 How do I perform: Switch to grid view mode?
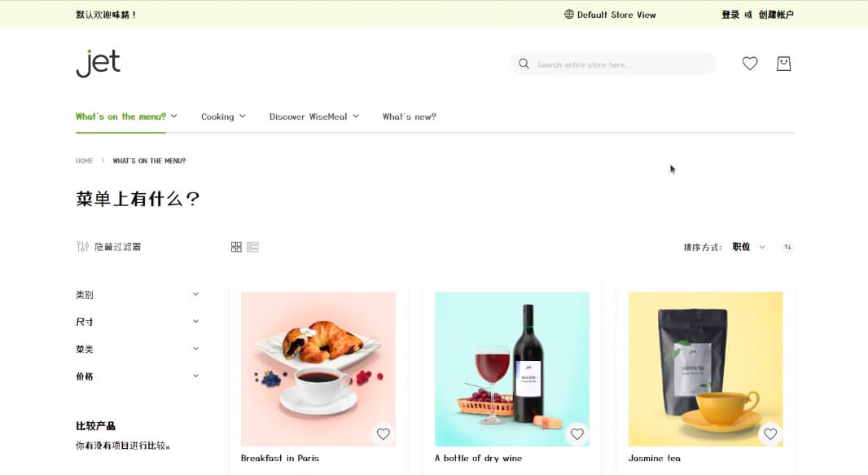click(236, 247)
